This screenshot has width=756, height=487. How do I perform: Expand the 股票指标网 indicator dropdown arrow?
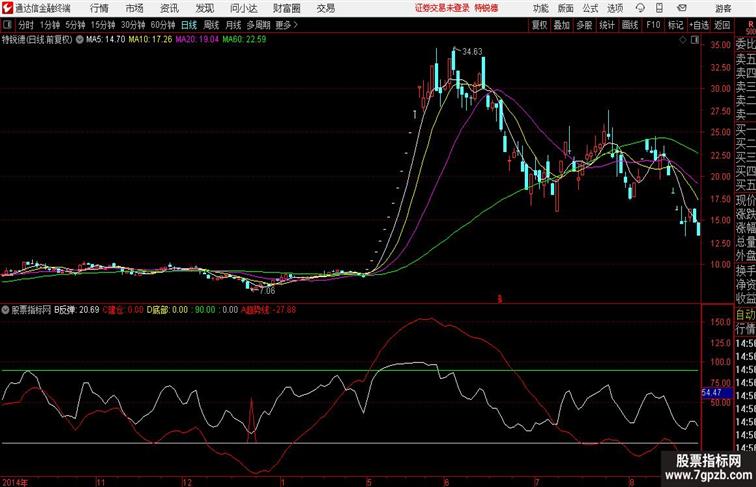(6, 310)
